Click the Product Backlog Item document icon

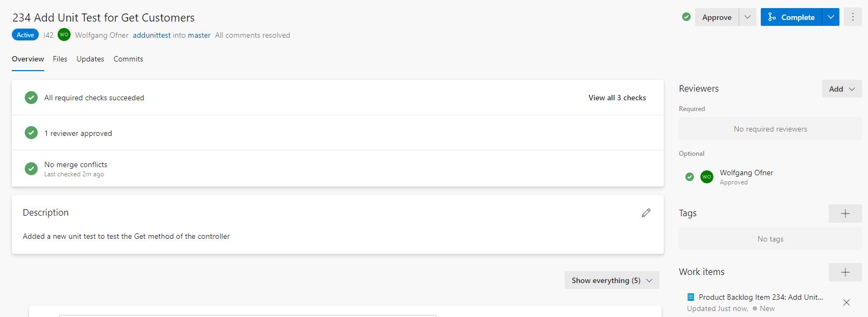click(691, 297)
